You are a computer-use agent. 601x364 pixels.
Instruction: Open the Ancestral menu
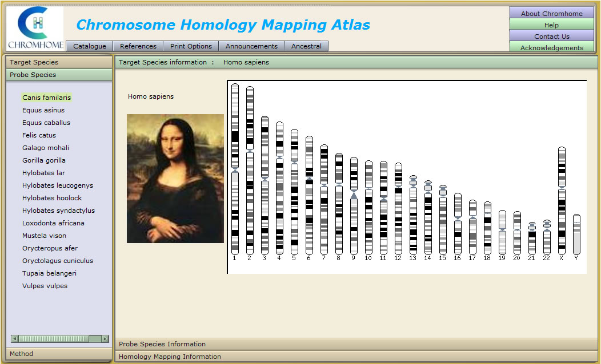click(x=306, y=46)
